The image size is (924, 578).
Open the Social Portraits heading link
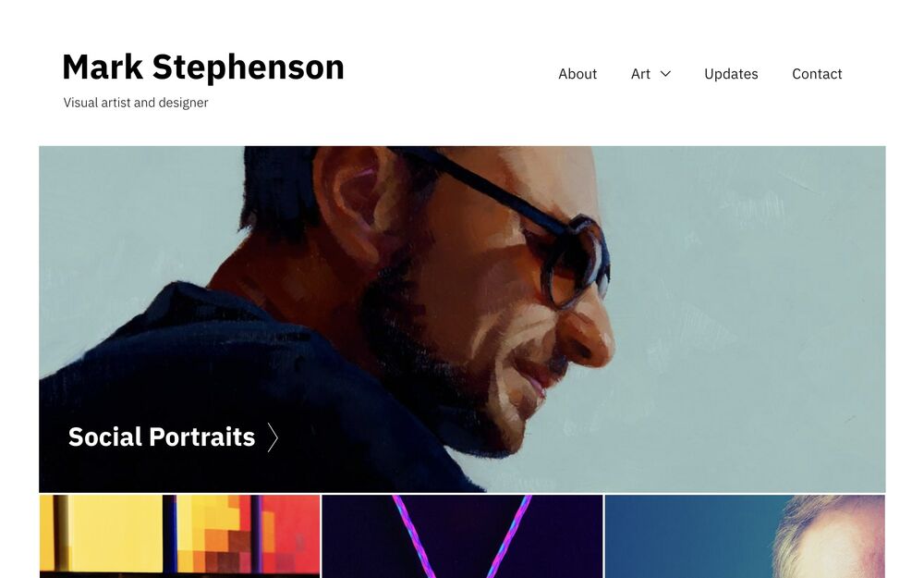162,437
